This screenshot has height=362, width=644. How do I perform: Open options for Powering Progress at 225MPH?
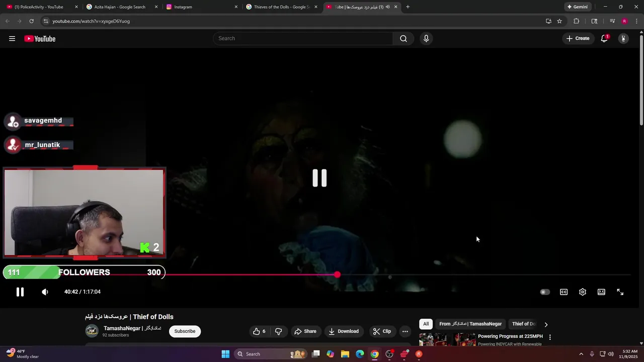coord(550,337)
